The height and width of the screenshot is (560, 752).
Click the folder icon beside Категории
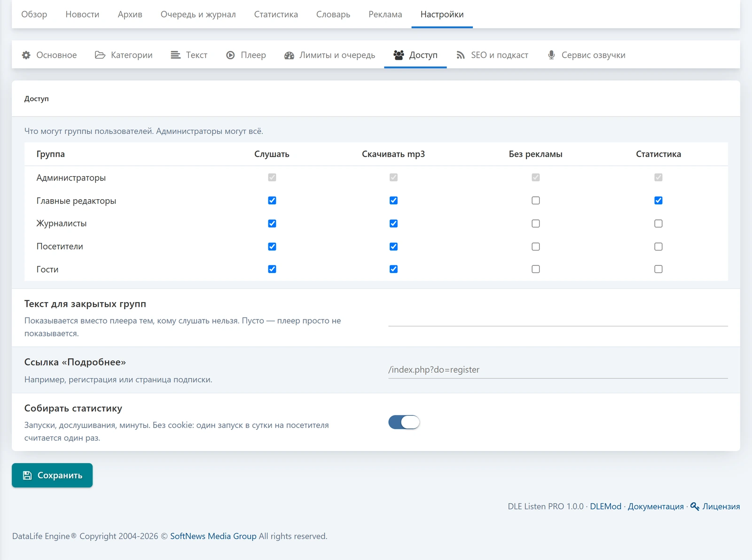(x=100, y=55)
